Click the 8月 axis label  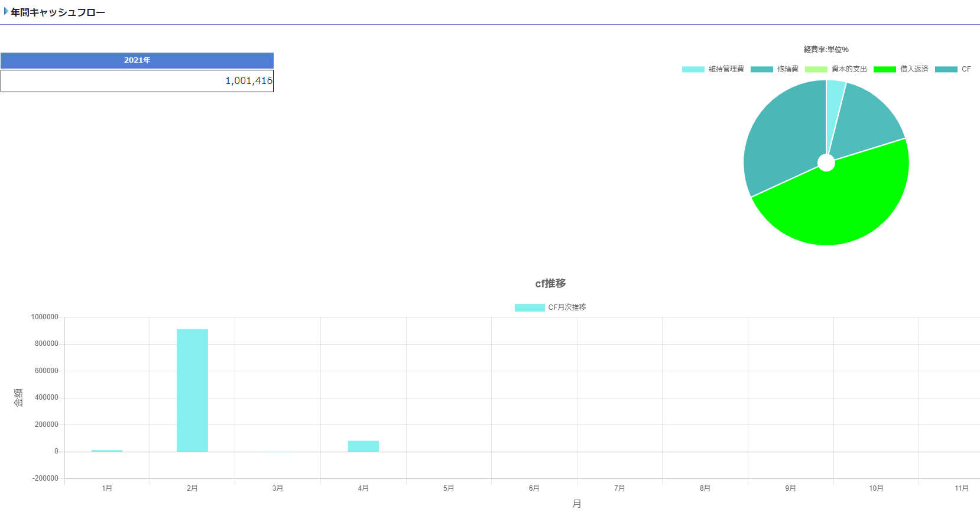point(705,488)
